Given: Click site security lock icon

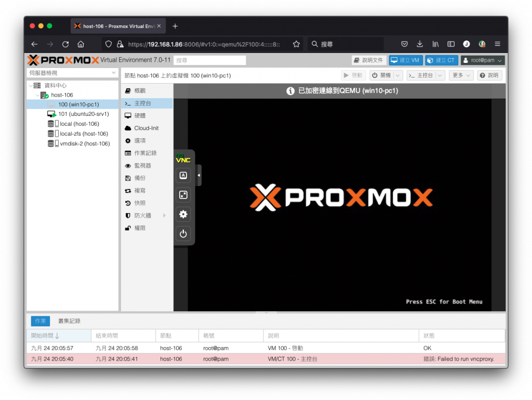Looking at the screenshot, I should point(120,44).
